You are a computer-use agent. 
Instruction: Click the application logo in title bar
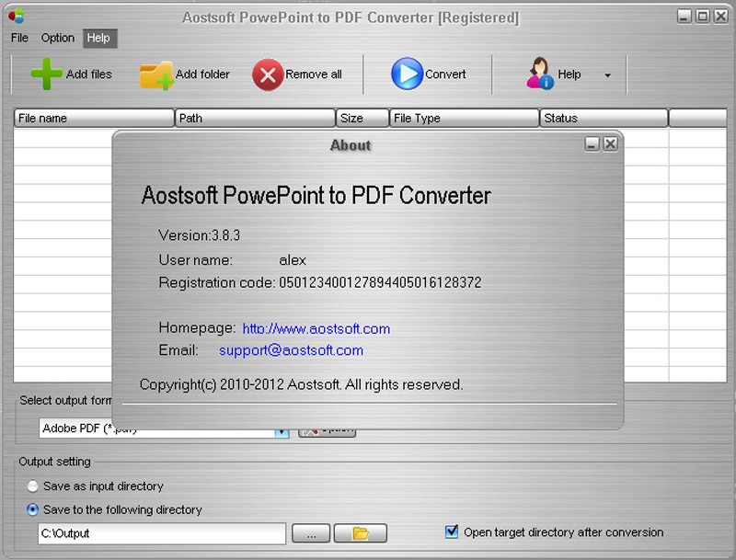click(x=16, y=17)
